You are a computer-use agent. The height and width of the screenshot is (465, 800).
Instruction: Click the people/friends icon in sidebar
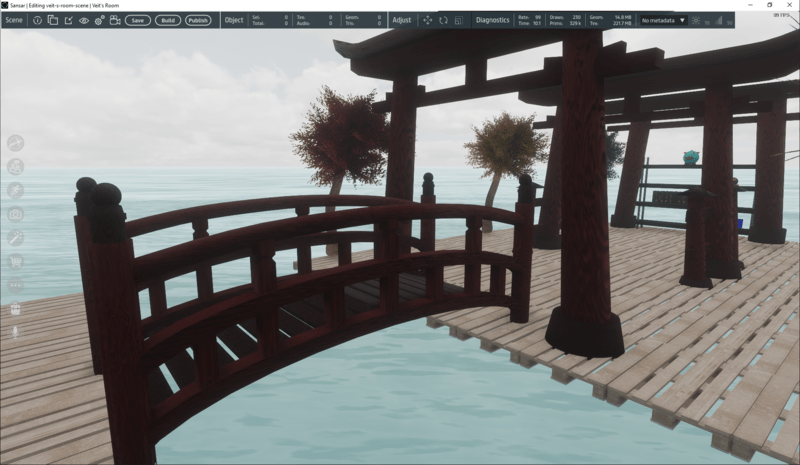coord(16,167)
